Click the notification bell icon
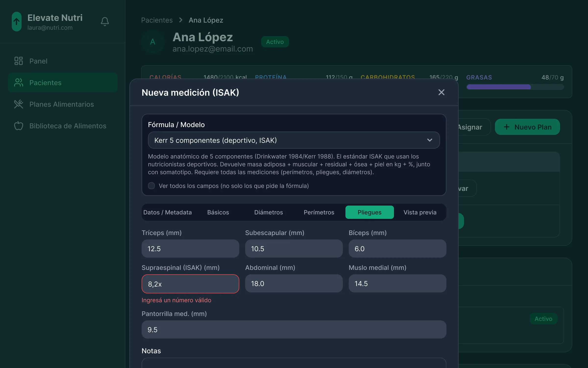This screenshot has height=368, width=588. click(105, 22)
